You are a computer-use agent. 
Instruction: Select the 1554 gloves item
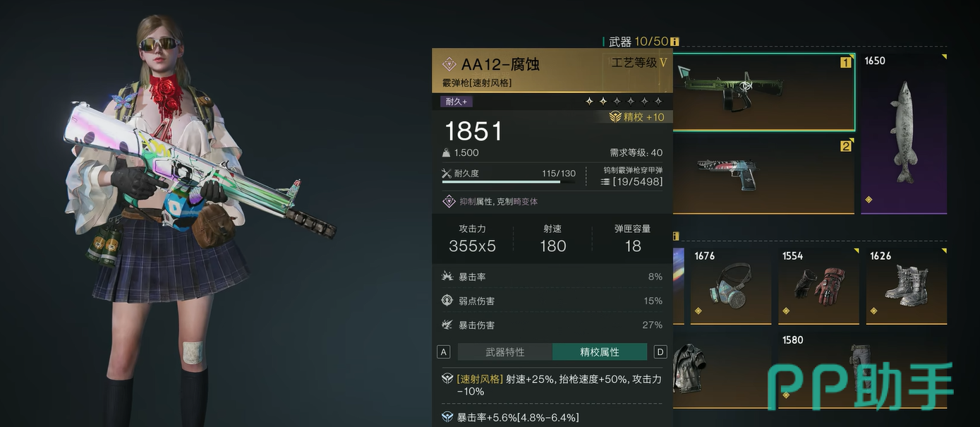[x=818, y=286]
